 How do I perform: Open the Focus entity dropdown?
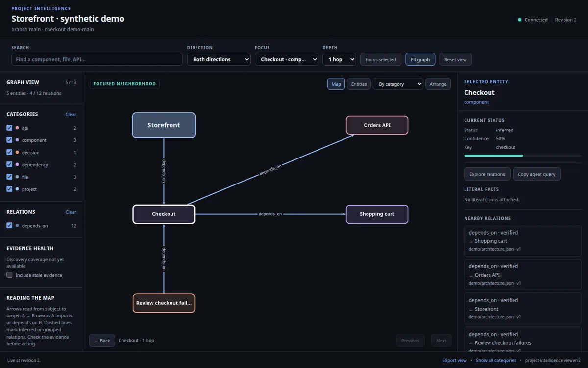286,59
